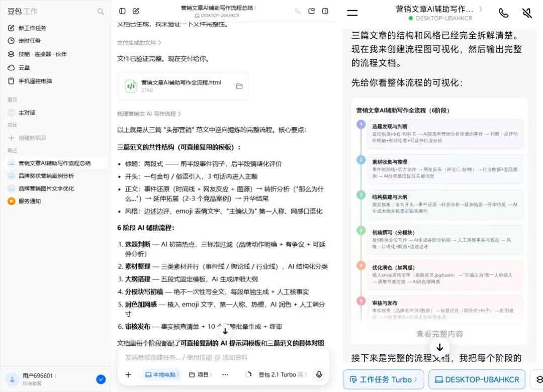Screen dimensions: 543x392
Task: Click DESKTOP-UBAHKCR online status under the mobile title
Action: tap(440, 19)
